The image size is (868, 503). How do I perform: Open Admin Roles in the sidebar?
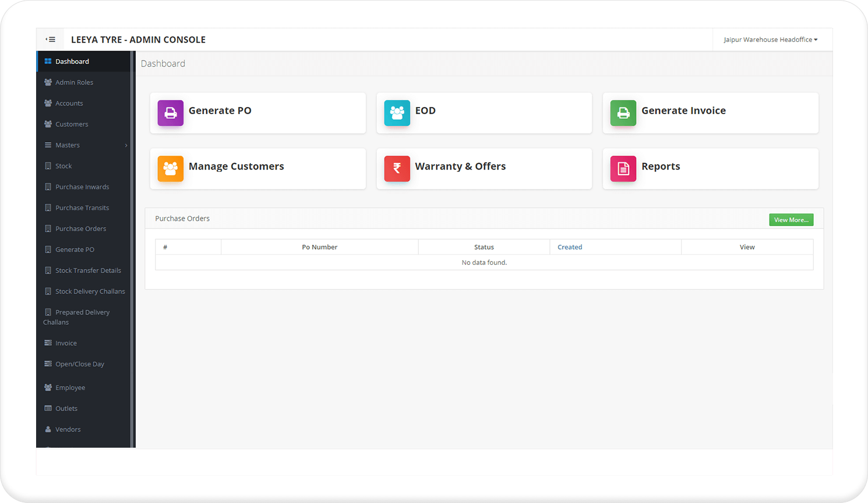84,82
